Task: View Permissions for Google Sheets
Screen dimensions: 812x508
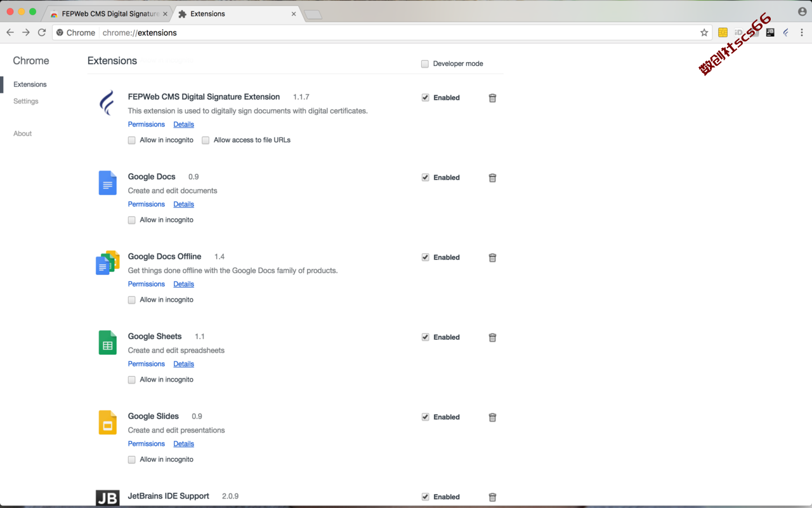Action: coord(147,364)
